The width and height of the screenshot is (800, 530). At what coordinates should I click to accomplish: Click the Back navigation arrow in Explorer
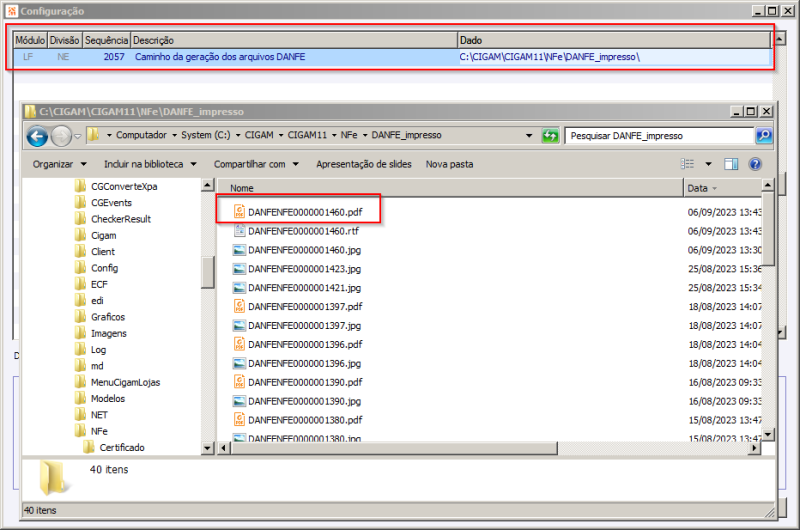[37, 136]
